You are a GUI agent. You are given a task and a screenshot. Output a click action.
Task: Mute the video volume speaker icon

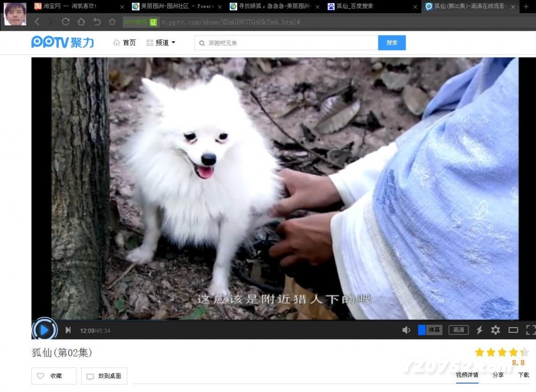click(406, 330)
